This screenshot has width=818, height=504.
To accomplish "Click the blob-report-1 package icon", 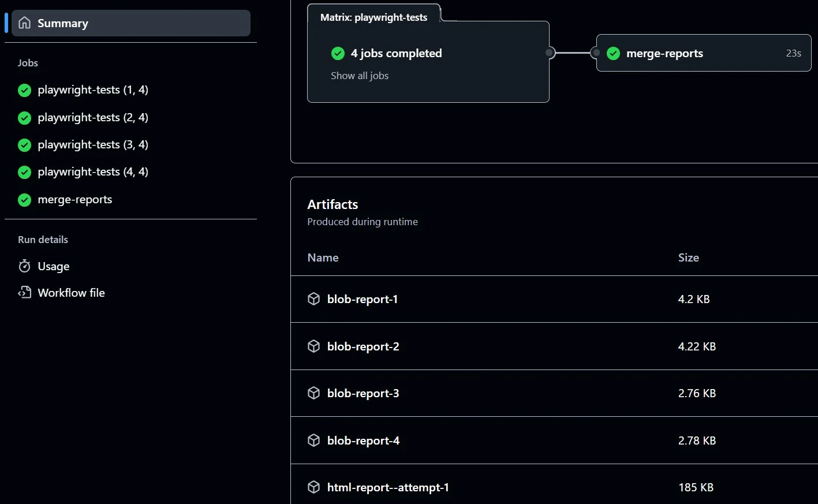I will tap(313, 299).
